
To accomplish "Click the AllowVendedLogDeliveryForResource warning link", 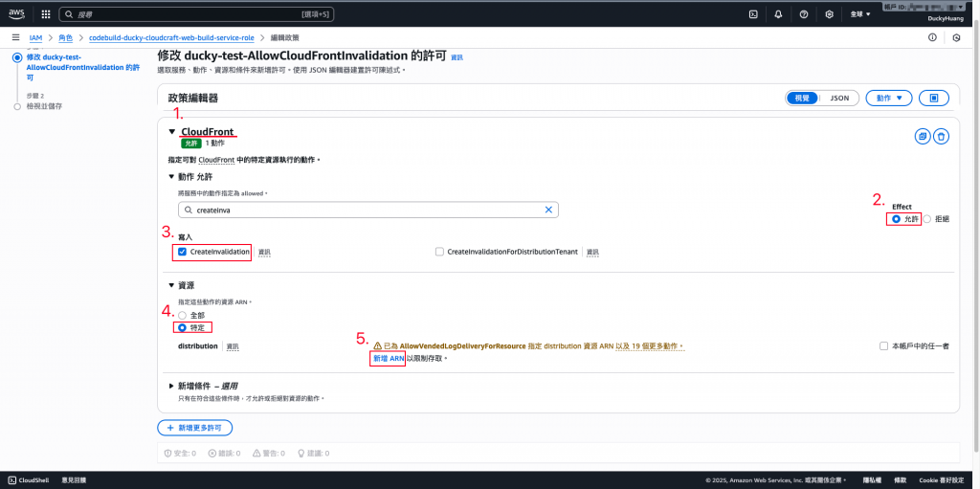I will 462,345.
